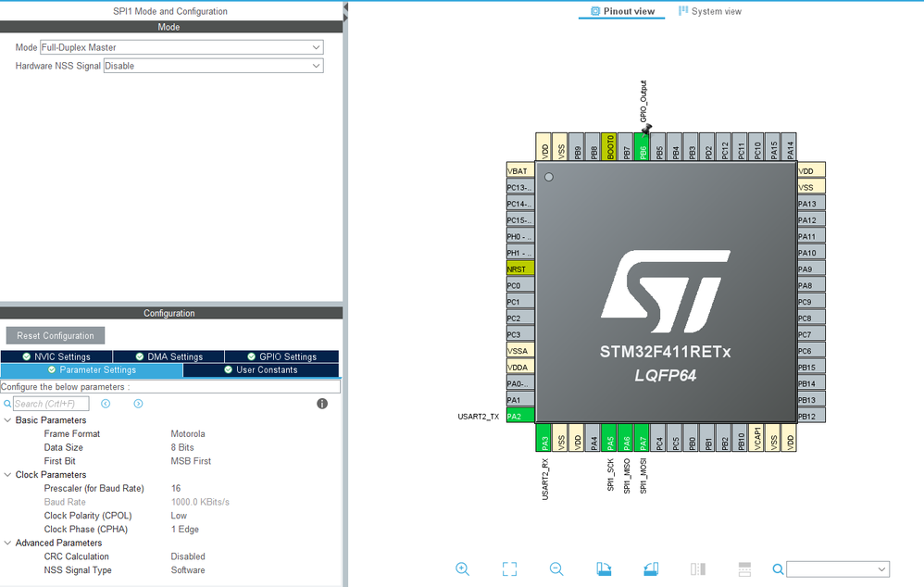
Task: Zoom out of the chip pinout
Action: pos(556,568)
